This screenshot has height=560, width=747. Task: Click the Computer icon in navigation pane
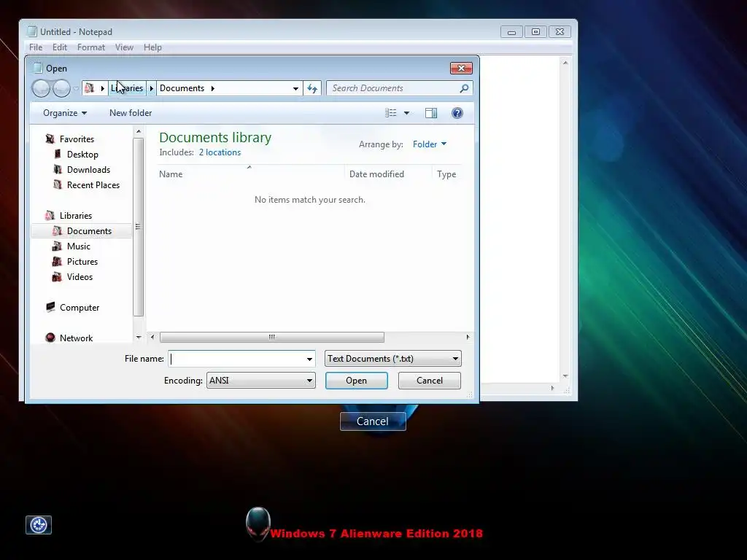point(50,307)
